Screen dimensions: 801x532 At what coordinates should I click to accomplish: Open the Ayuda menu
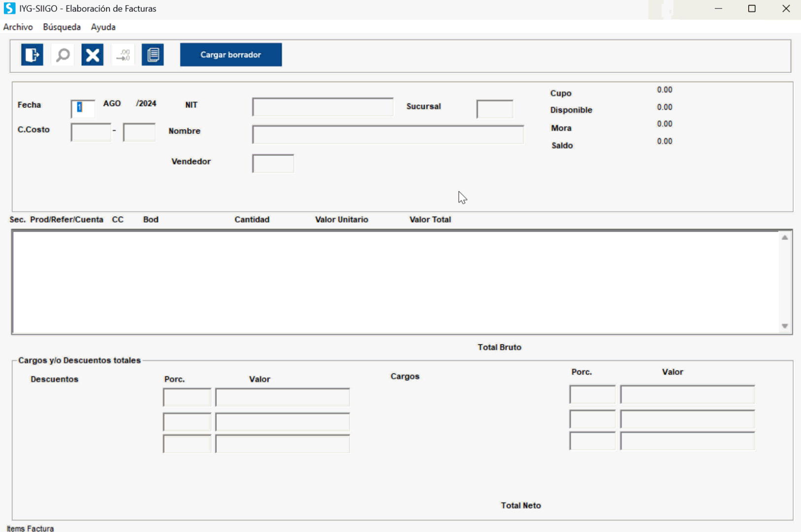click(x=103, y=27)
